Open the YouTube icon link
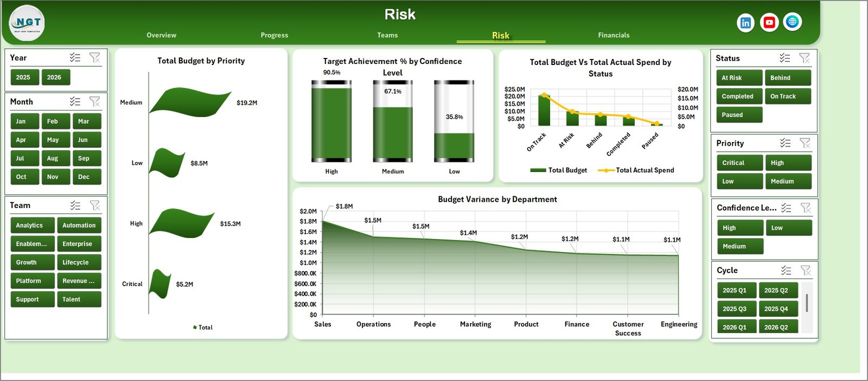Viewport: 868px width, 381px height. point(769,22)
